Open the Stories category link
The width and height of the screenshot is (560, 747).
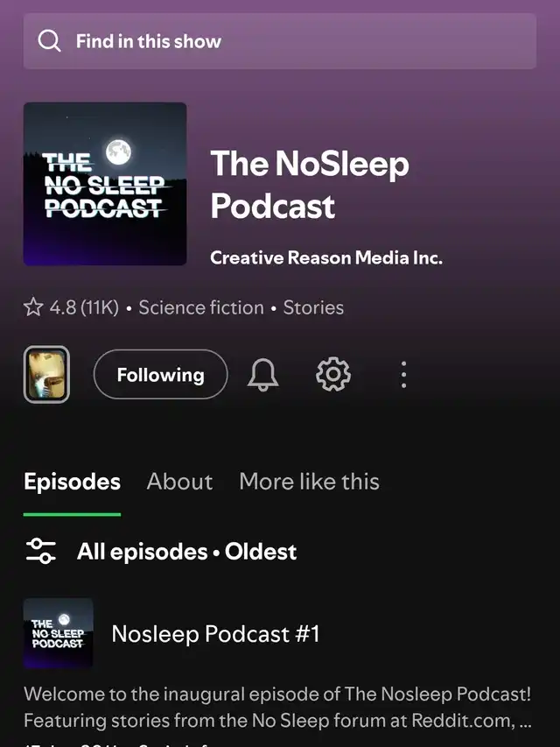pos(313,307)
